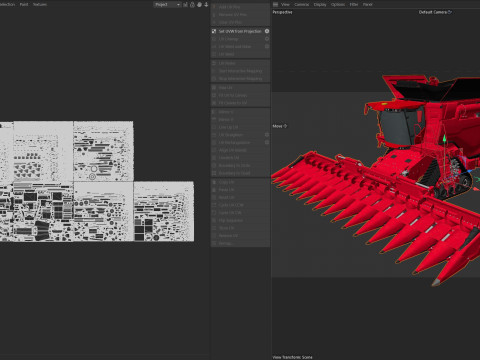
Task: Click the lock icon in UV editor header
Action: (192, 4)
